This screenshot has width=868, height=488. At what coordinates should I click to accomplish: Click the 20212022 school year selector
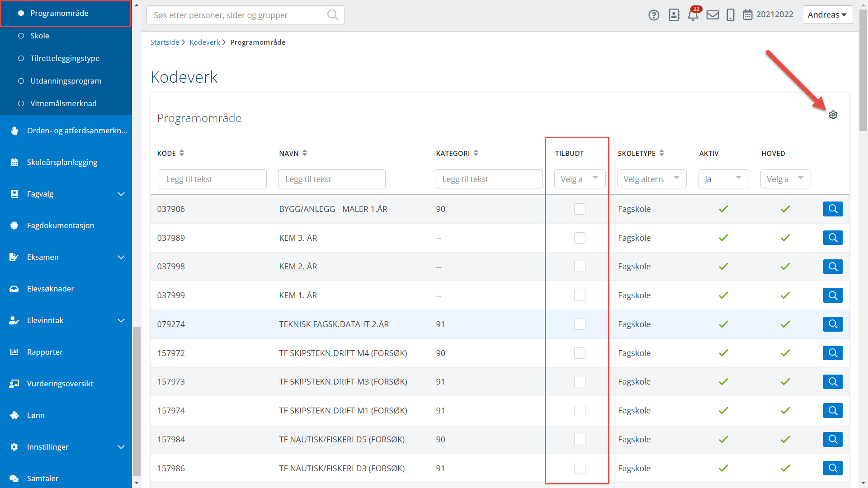(x=775, y=14)
